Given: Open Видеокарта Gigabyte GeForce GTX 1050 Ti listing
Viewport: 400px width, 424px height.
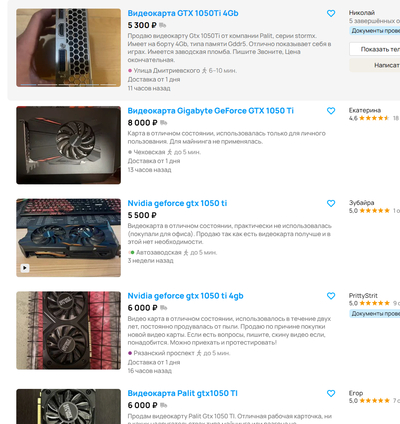Looking at the screenshot, I should coord(211,111).
